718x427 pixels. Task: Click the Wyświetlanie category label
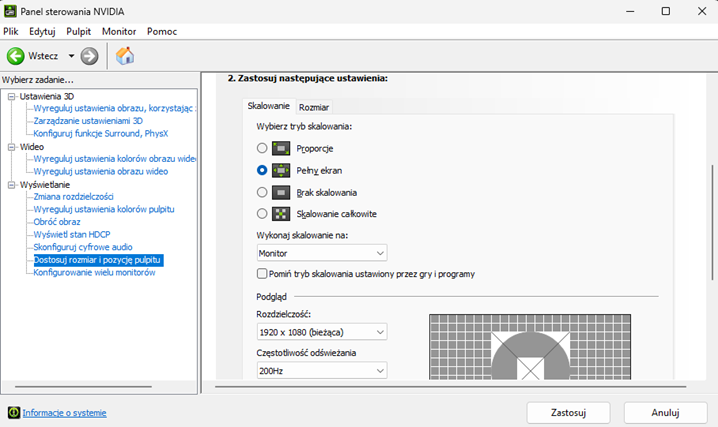(45, 185)
